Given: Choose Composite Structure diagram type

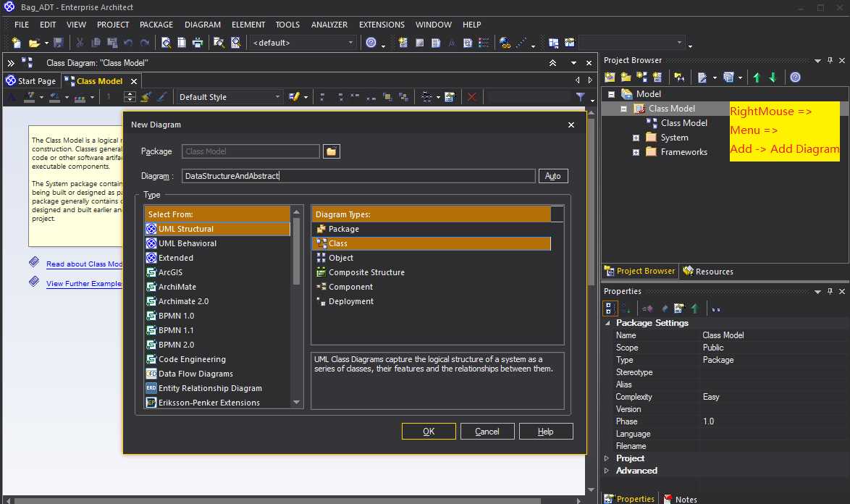Looking at the screenshot, I should (432, 272).
